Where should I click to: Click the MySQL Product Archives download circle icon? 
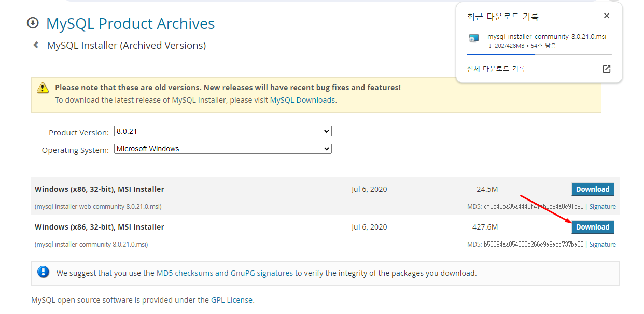(x=33, y=23)
